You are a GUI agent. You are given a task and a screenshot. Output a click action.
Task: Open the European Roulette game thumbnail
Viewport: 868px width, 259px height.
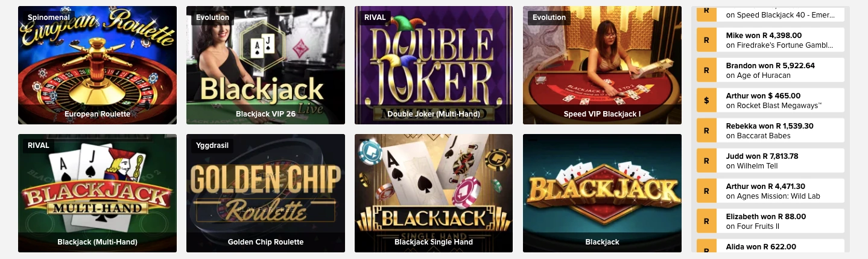[97, 65]
